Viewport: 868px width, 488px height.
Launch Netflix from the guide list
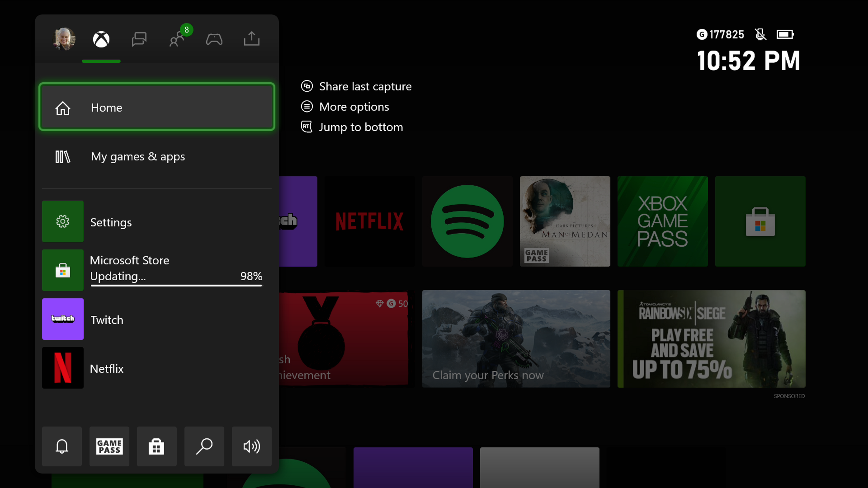pyautogui.click(x=157, y=368)
